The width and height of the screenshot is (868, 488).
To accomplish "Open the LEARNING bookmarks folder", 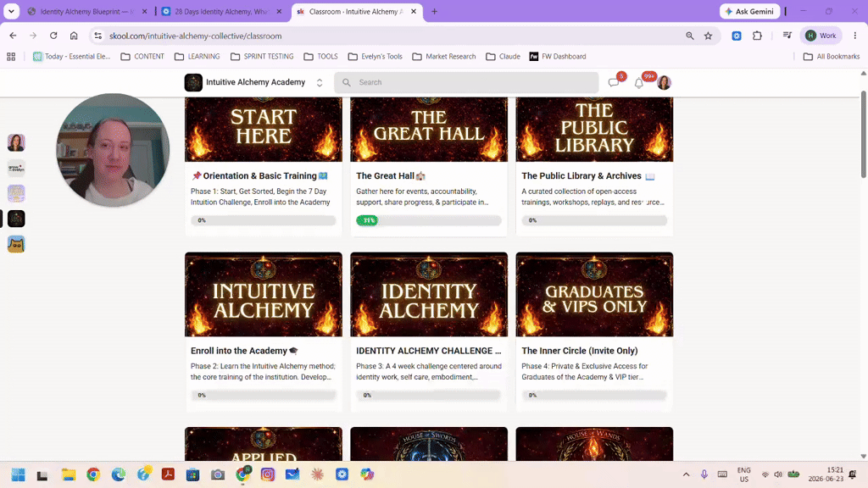I will (x=197, y=57).
